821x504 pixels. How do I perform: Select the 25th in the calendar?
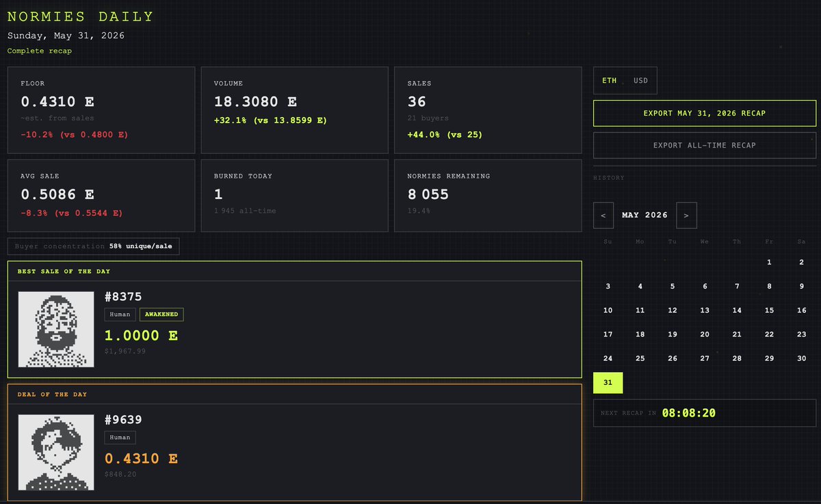(640, 358)
